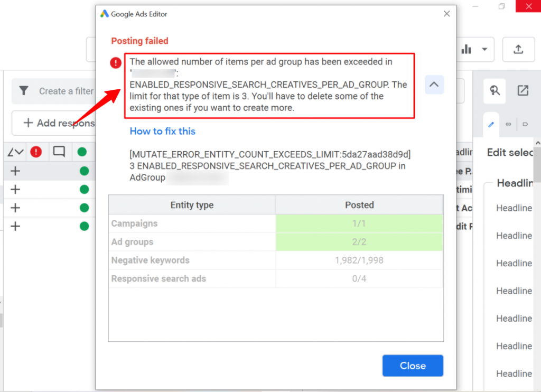The image size is (541, 392).
Task: Click the upload/post icon in the top right
Action: coord(518,49)
